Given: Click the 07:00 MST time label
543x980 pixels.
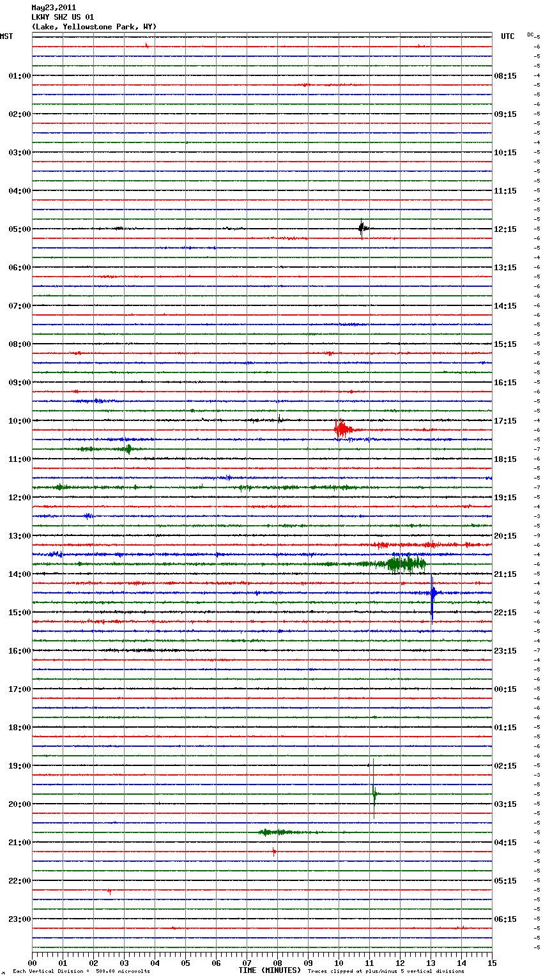Looking at the screenshot, I should pos(19,306).
